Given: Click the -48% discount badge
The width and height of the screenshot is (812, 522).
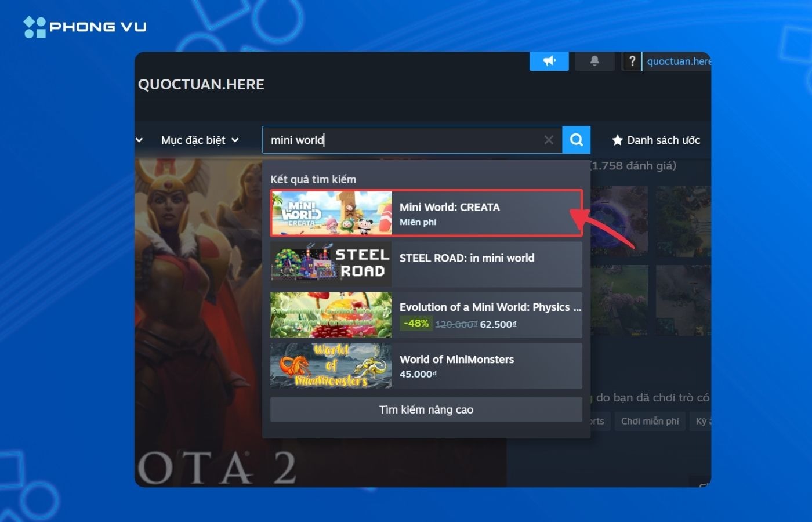Looking at the screenshot, I should (x=416, y=324).
